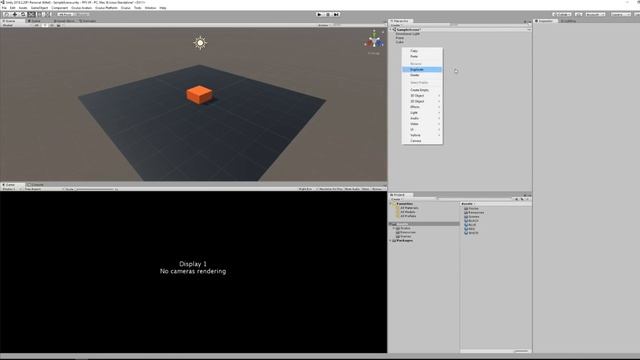Image resolution: width=640 pixels, height=360 pixels.
Task: Expand the Effects submenu
Action: coord(422,107)
